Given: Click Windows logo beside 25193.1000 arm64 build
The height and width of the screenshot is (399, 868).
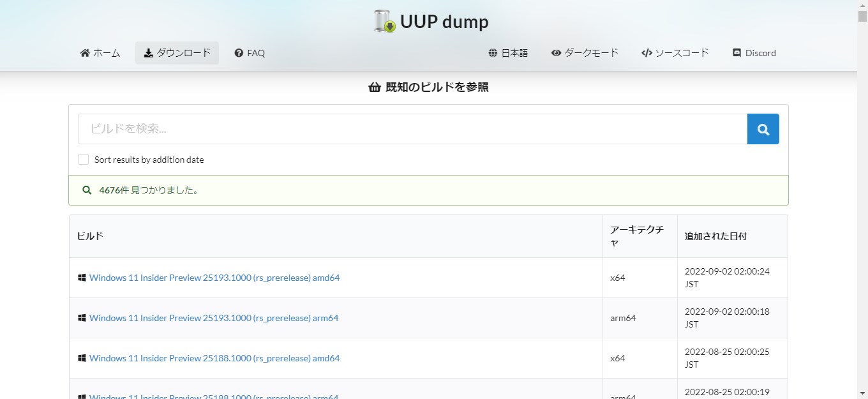Looking at the screenshot, I should (82, 318).
